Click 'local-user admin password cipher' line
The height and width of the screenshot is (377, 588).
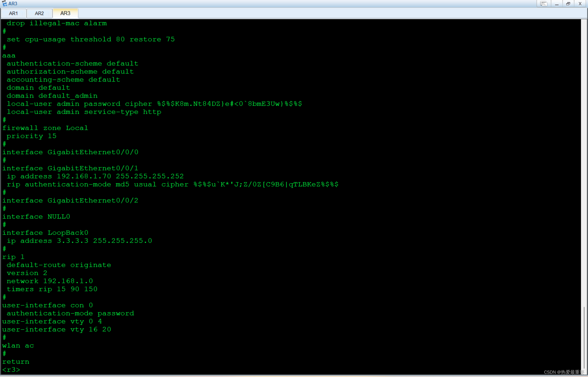(x=154, y=104)
